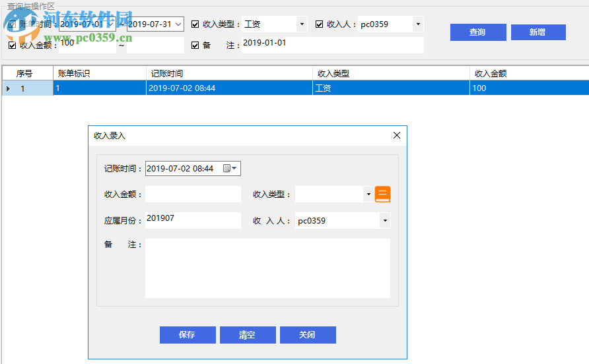This screenshot has width=589, height=364.
Task: Toggle the 账单时间 filter checkbox
Action: pos(12,24)
